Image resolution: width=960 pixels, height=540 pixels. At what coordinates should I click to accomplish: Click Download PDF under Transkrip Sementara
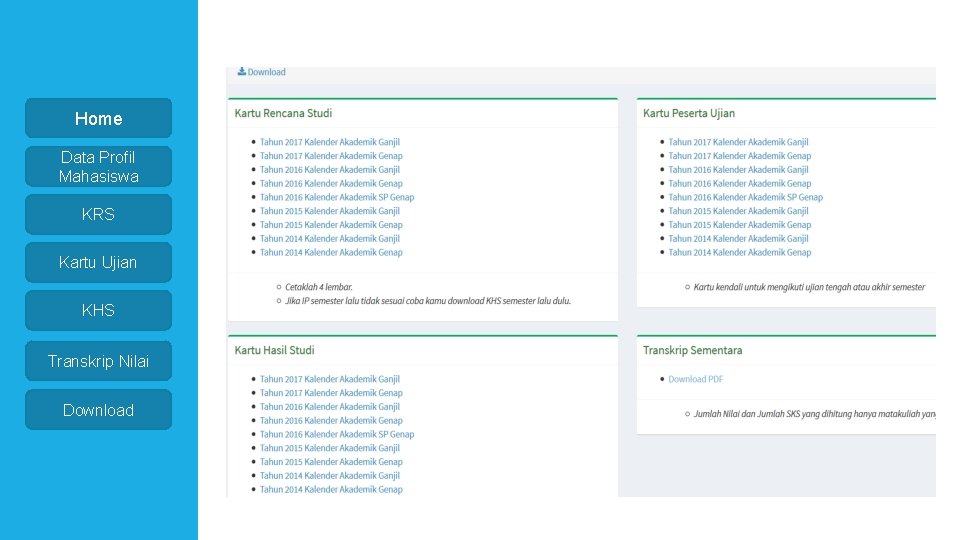pyautogui.click(x=696, y=379)
